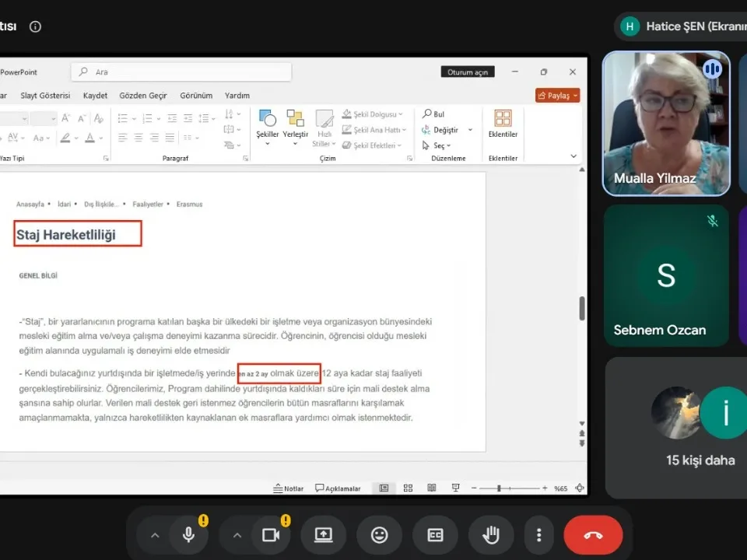Open the Kaydet tab

(x=95, y=95)
